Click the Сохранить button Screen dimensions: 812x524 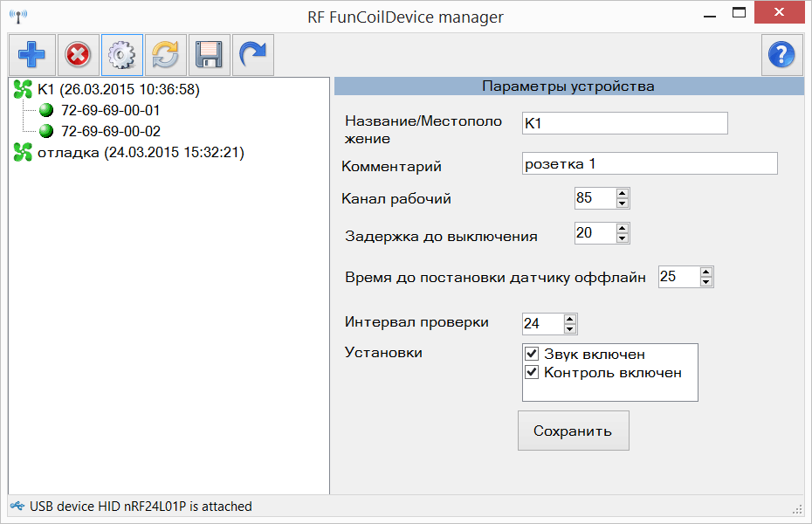click(574, 431)
